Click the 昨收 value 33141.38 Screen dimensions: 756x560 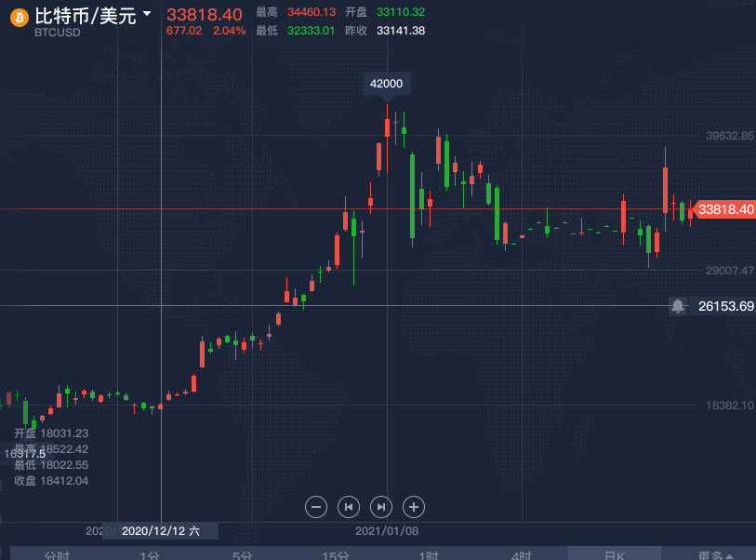[401, 31]
